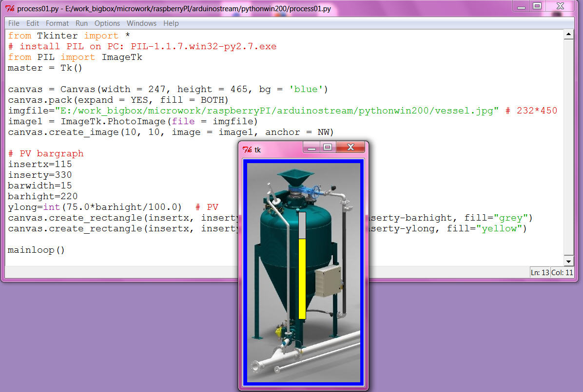Expand the Format menu
This screenshot has width=583, height=392.
click(x=57, y=23)
